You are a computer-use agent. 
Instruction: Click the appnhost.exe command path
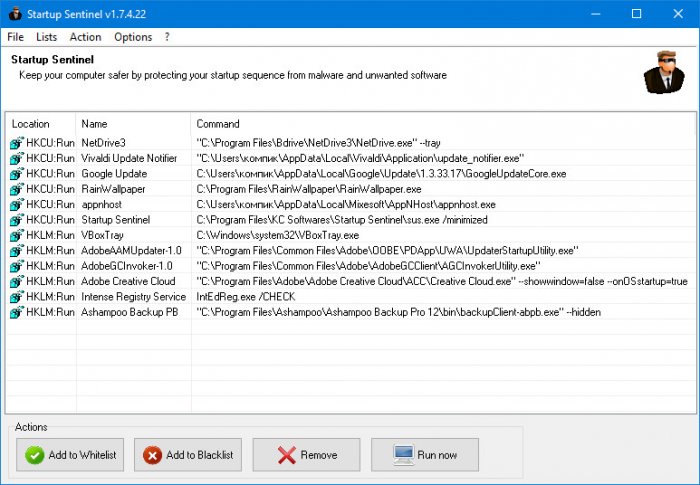pos(346,205)
